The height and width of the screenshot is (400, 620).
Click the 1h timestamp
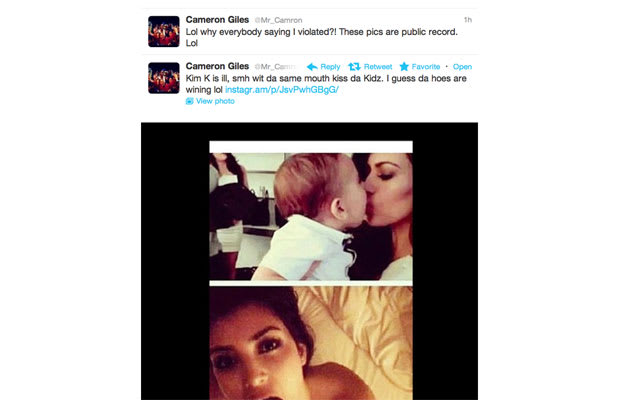pyautogui.click(x=468, y=20)
